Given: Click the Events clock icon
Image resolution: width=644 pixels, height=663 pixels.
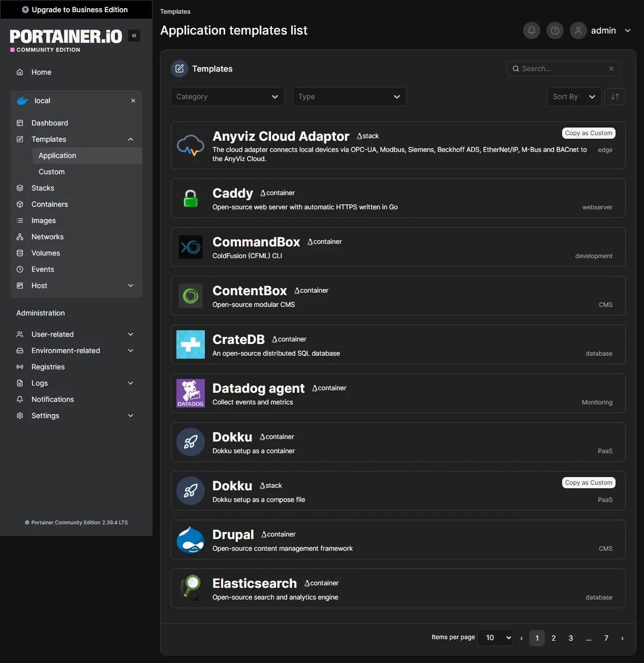Looking at the screenshot, I should 20,269.
